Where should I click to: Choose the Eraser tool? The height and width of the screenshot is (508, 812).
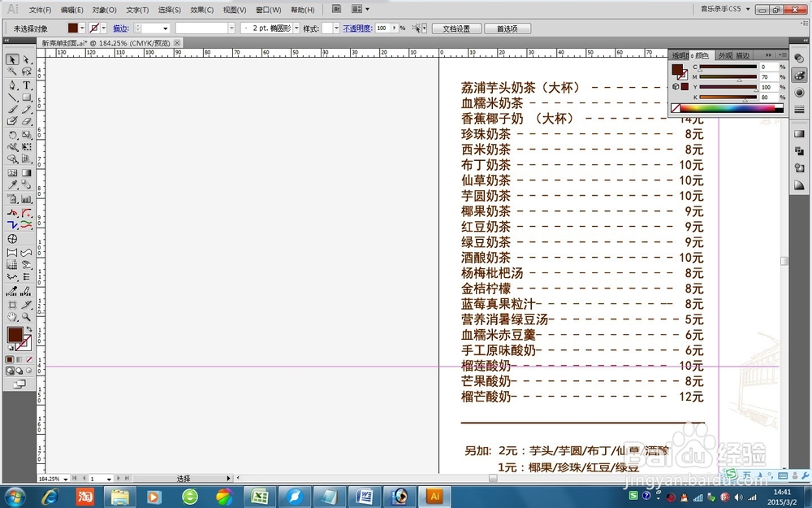[27, 121]
